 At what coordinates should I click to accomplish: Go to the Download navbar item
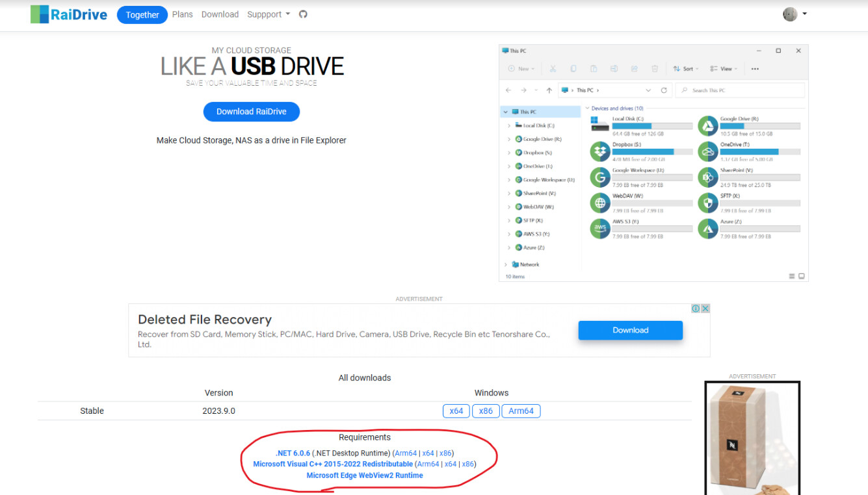tap(220, 14)
